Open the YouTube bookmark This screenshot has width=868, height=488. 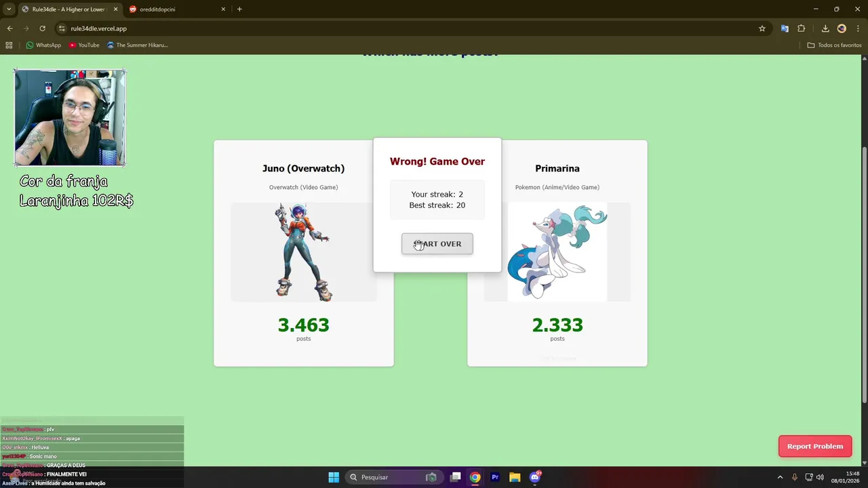(x=84, y=45)
